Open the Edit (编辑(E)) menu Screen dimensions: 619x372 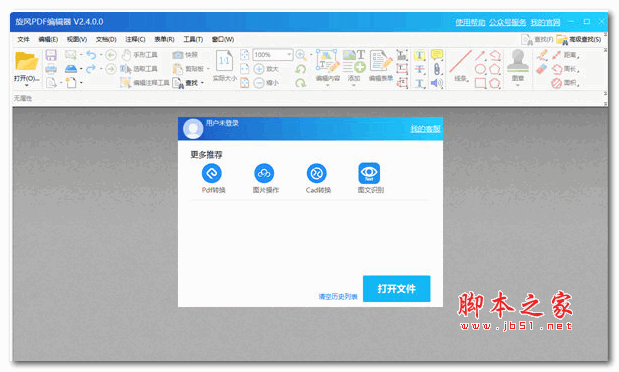(48, 39)
